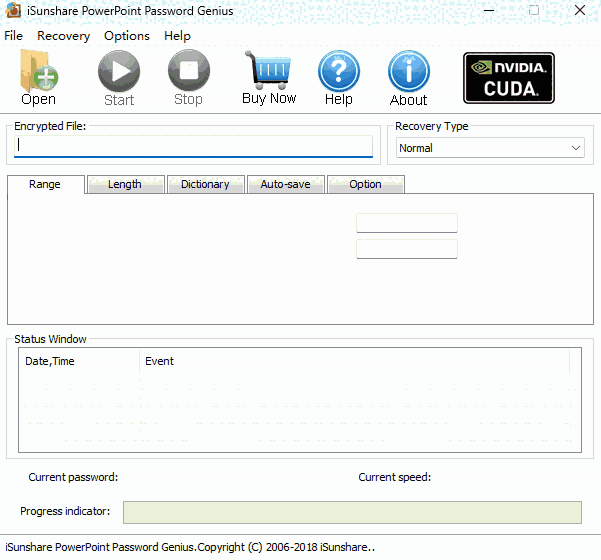Open the Options menu
Screen dimensions: 601x560
[x=127, y=36]
